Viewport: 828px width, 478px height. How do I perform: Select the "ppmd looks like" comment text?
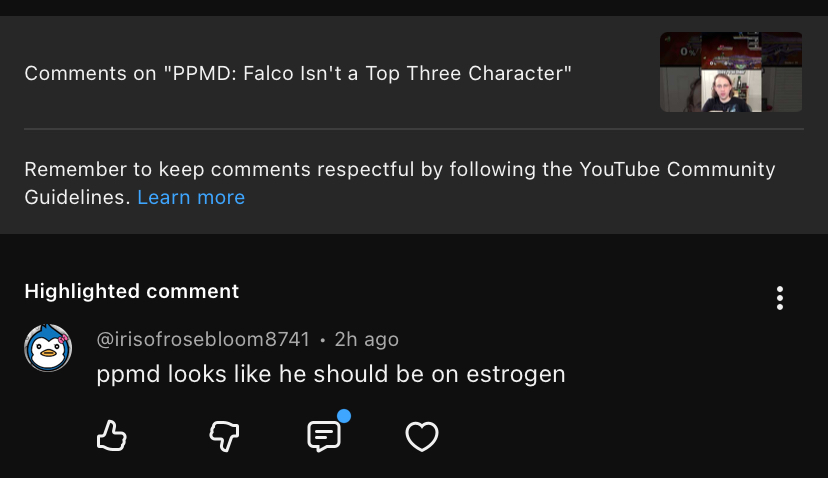[x=200, y=374]
